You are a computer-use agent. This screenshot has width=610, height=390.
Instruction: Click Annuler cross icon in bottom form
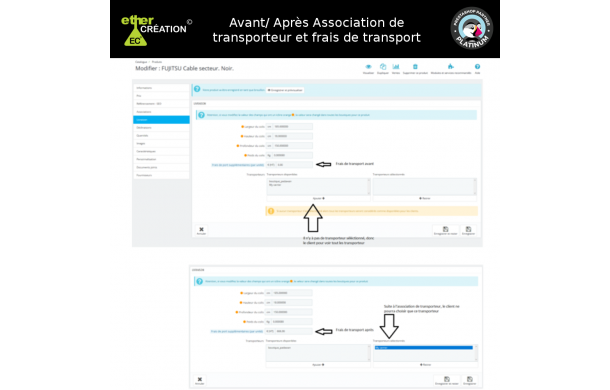200,380
